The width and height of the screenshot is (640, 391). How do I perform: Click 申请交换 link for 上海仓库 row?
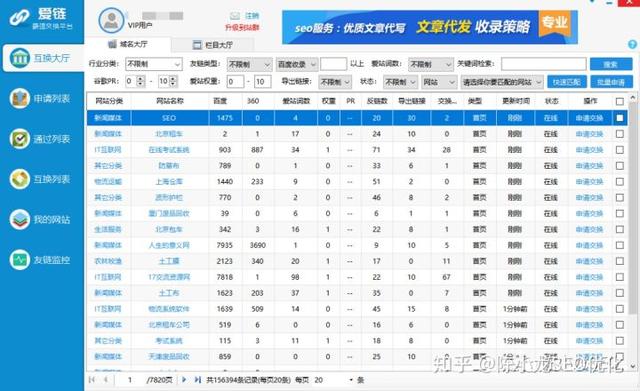pos(589,182)
